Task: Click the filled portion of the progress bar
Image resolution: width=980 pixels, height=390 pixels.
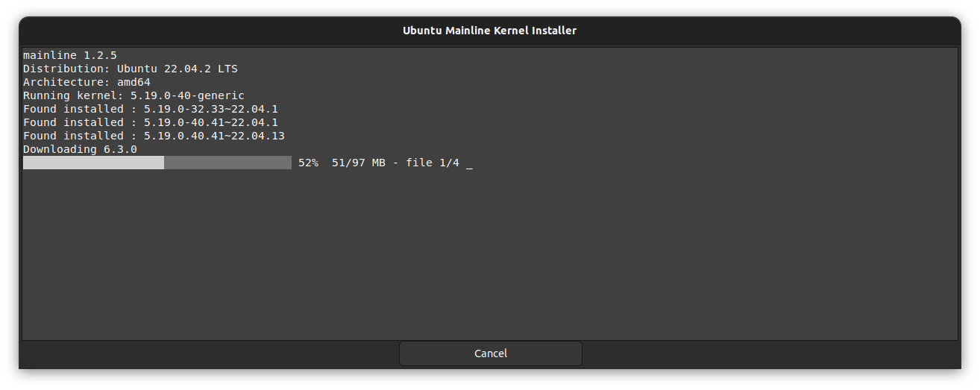Action: click(x=93, y=163)
